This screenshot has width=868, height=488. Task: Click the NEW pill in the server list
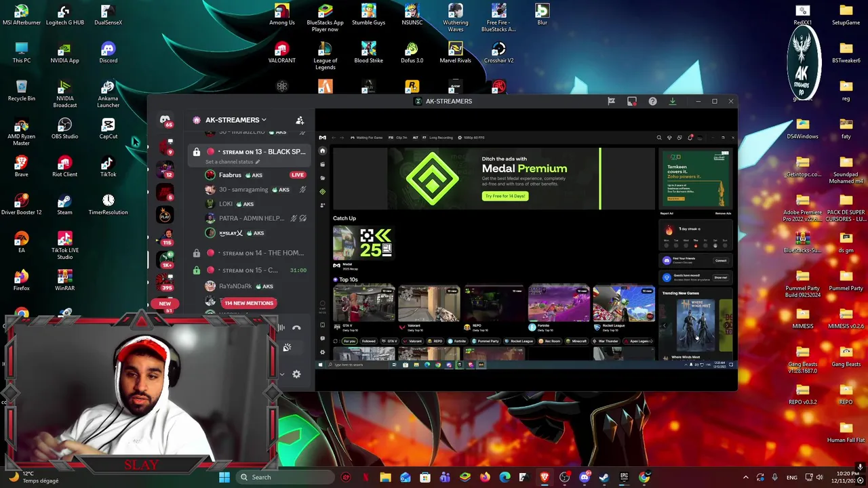[165, 304]
